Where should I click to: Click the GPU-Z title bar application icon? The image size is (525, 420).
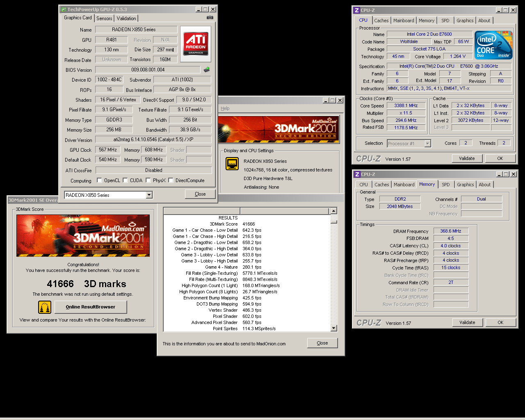(63, 9)
